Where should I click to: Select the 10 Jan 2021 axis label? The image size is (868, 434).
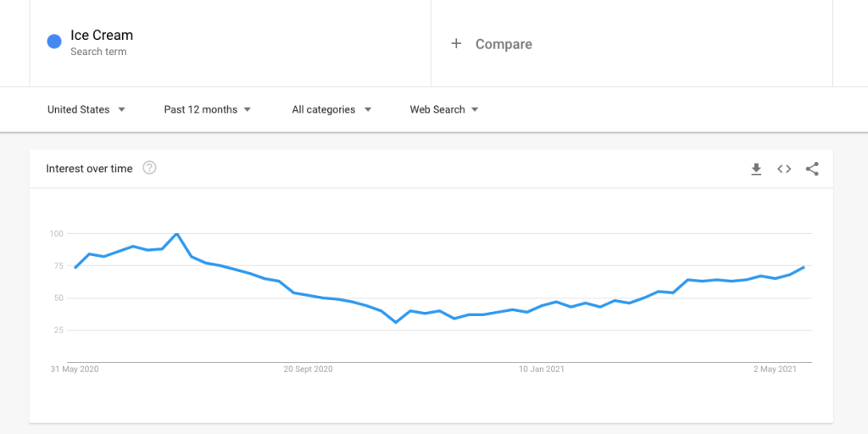(542, 370)
